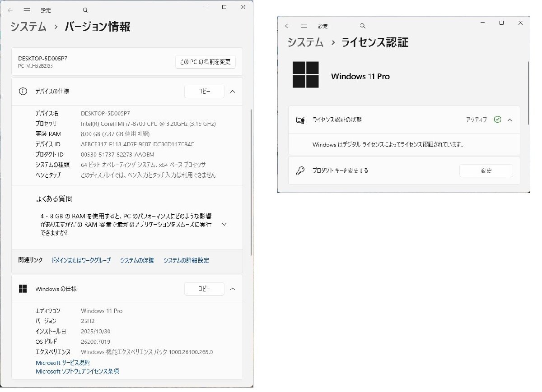Collapse the デバイスの仕様 section
Screen dimensions: 542x392
click(233, 91)
